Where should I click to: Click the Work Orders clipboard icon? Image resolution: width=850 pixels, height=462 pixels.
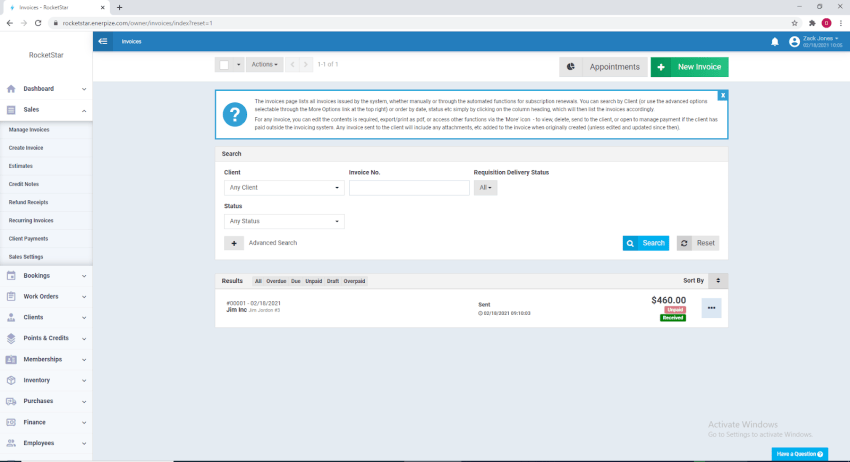pyautogui.click(x=11, y=296)
